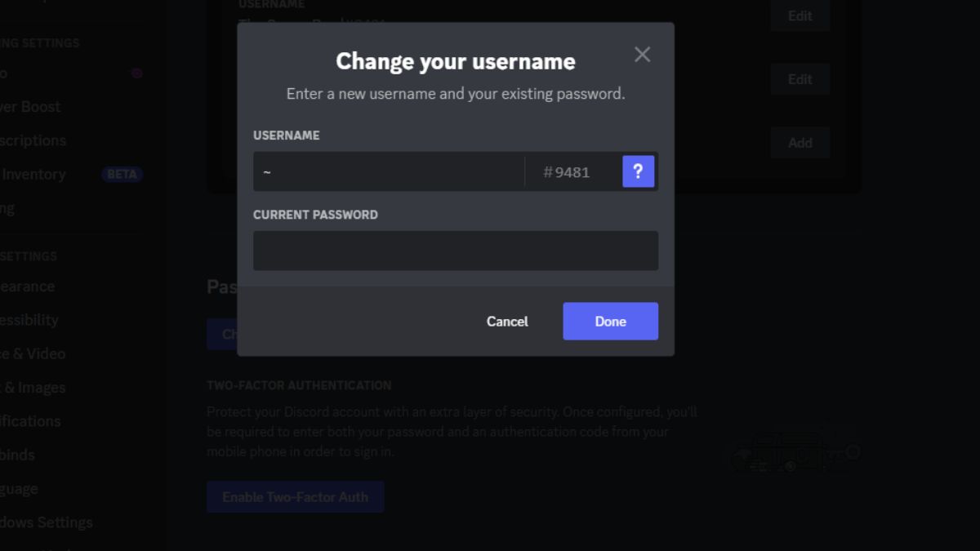980x551 pixels.
Task: Open Text & Images settings
Action: (x=33, y=388)
